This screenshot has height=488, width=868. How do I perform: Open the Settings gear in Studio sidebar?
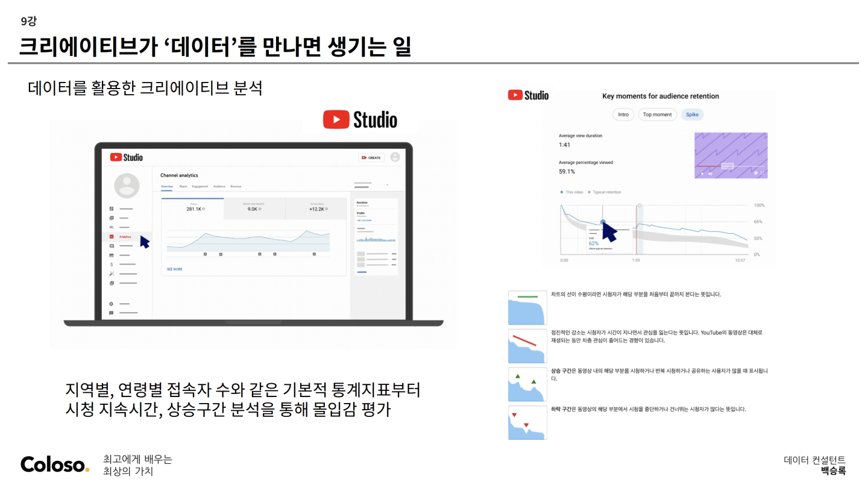(111, 304)
